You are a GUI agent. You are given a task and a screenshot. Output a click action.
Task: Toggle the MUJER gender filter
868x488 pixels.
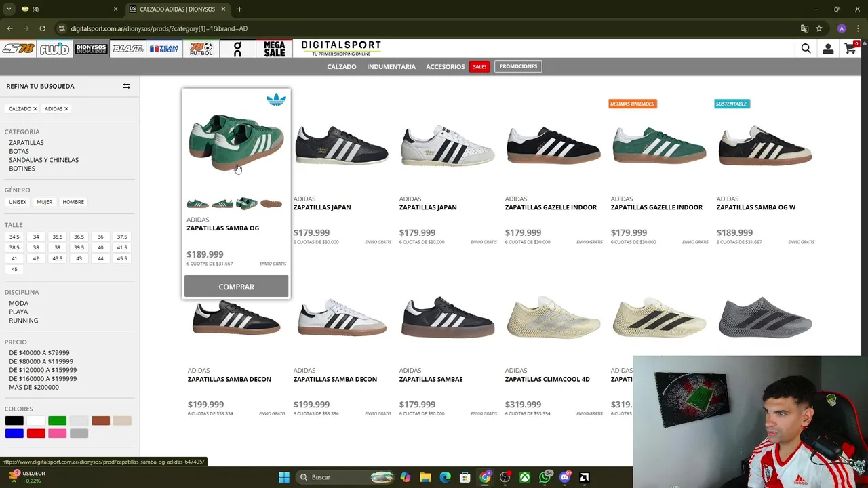(45, 202)
